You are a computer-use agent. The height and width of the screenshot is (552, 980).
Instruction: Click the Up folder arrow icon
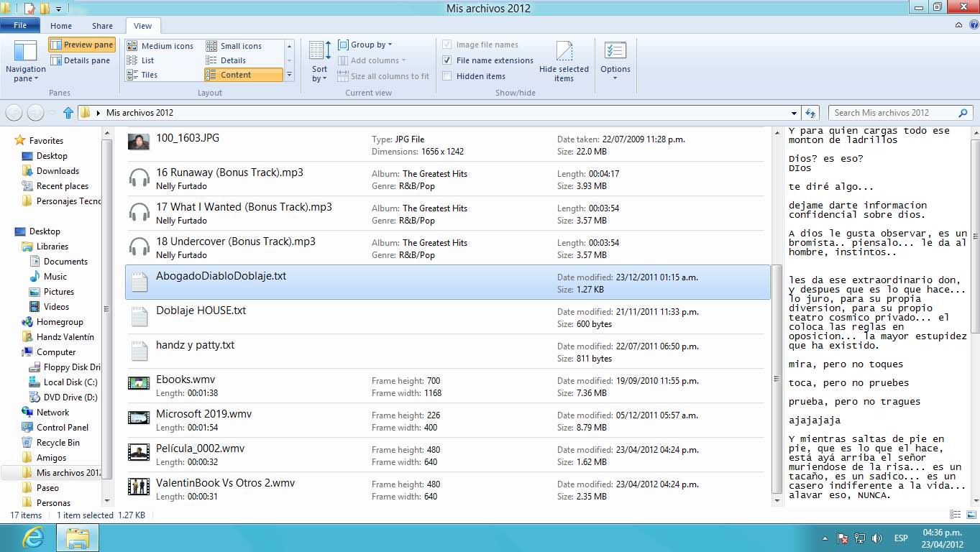pos(68,113)
